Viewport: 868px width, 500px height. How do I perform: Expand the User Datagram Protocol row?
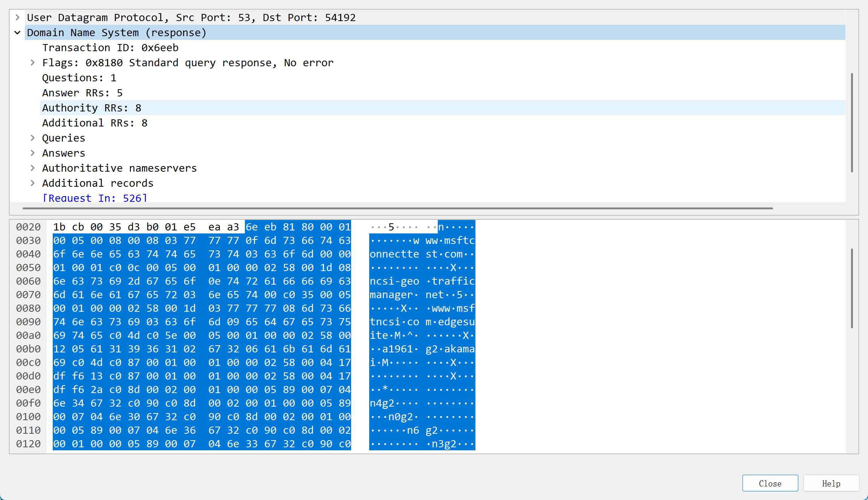pos(17,17)
